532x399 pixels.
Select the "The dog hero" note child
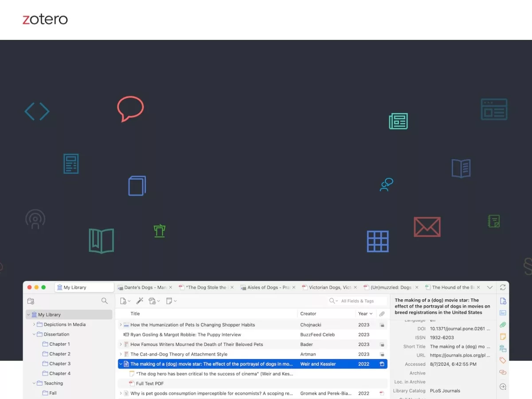253,374
